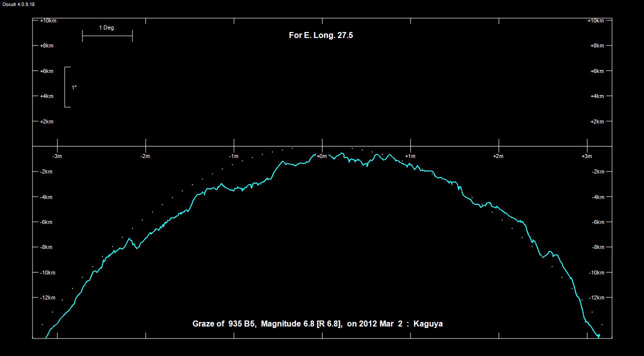Viewport: 644px width, 356px height.
Task: Select the -1m tick label on axis
Action: (x=233, y=156)
